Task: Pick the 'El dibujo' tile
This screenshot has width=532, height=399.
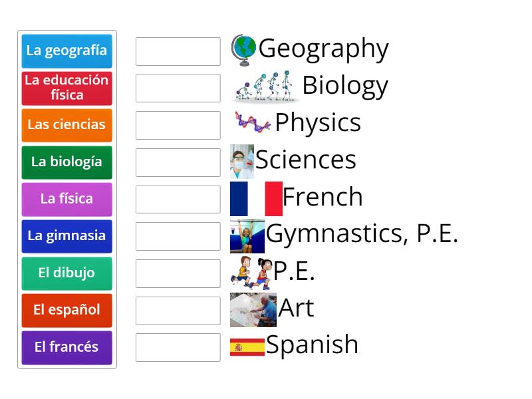Action: pyautogui.click(x=66, y=273)
